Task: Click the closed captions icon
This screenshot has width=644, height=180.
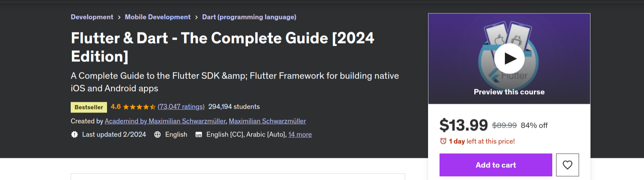Action: (x=199, y=134)
